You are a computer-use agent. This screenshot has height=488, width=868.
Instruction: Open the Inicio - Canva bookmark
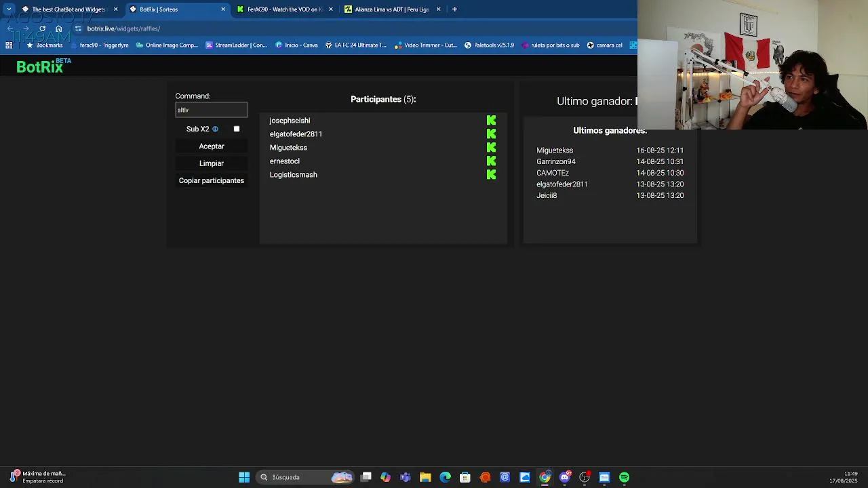[x=296, y=45]
